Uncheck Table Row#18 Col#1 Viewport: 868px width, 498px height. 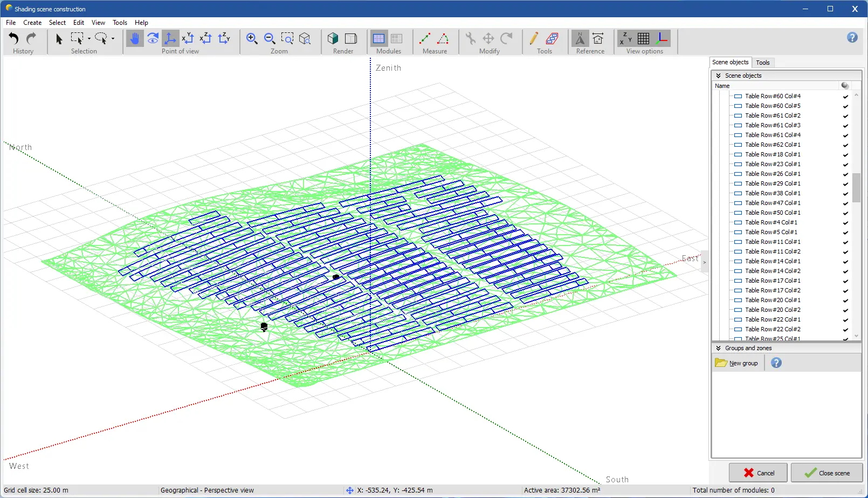pos(844,154)
